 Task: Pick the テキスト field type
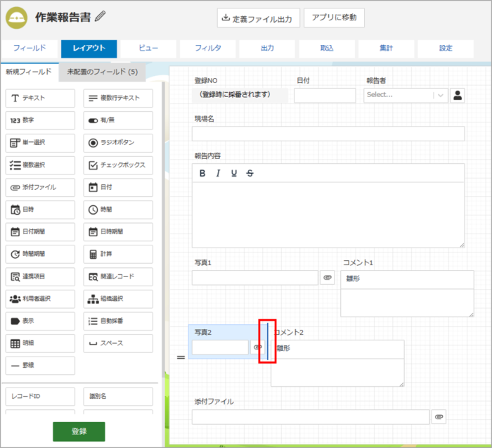40,98
